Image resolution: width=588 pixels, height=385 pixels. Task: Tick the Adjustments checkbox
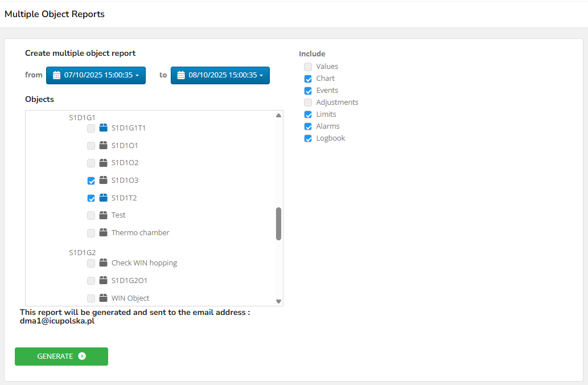[308, 103]
